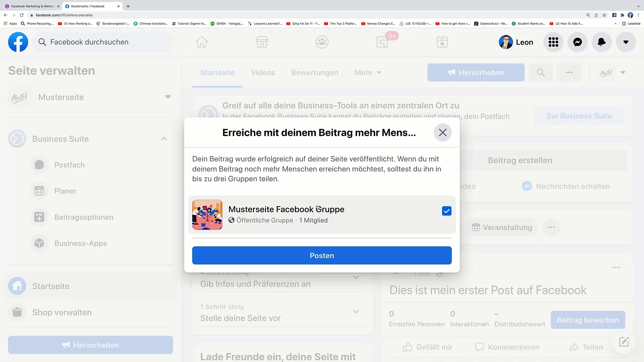Click Musterseite page avatar in sidebar
Screen dimensions: 644x362
pos(20,97)
